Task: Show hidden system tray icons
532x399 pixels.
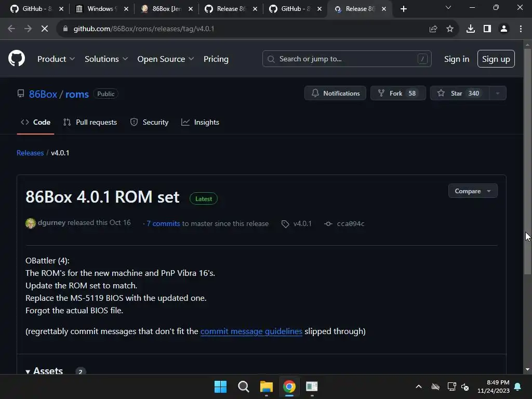Action: (419, 387)
